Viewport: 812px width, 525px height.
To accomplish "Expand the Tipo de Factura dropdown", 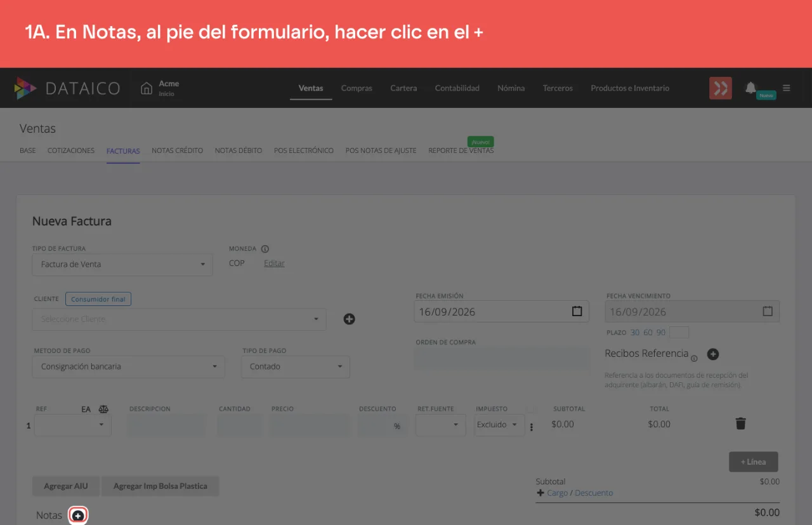I will coord(122,264).
